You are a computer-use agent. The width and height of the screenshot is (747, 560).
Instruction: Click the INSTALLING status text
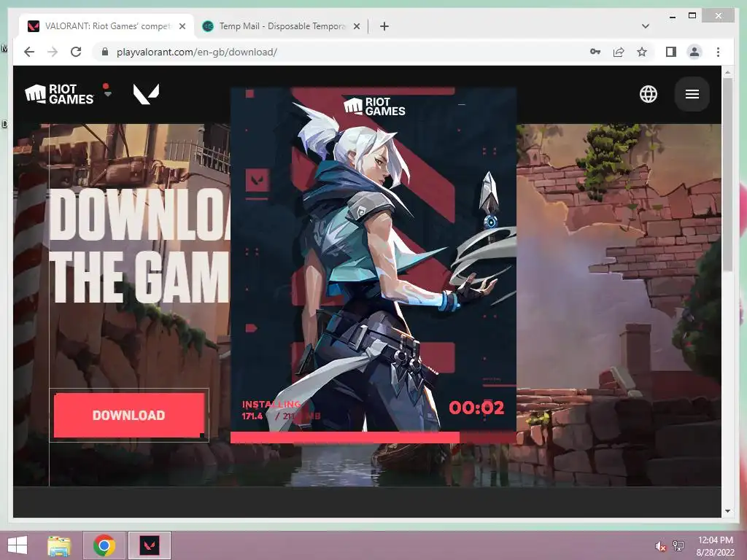271,404
